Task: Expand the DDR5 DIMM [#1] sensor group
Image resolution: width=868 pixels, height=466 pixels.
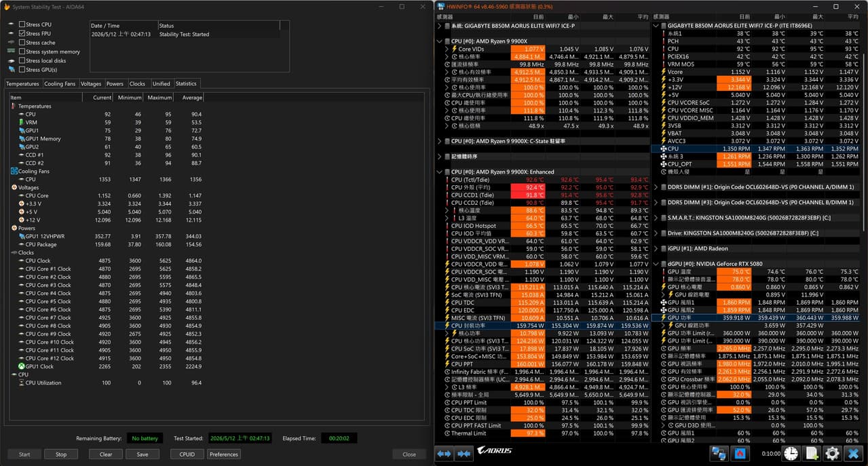Action: [656, 187]
